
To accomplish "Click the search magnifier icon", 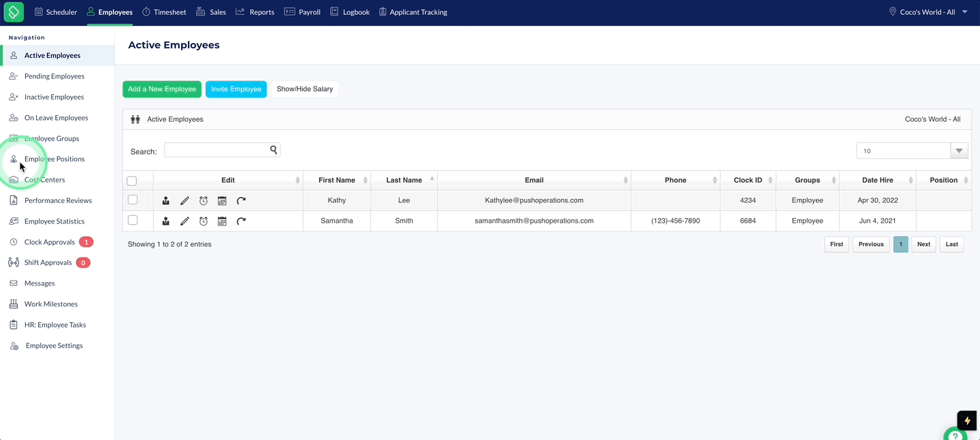I will 274,150.
